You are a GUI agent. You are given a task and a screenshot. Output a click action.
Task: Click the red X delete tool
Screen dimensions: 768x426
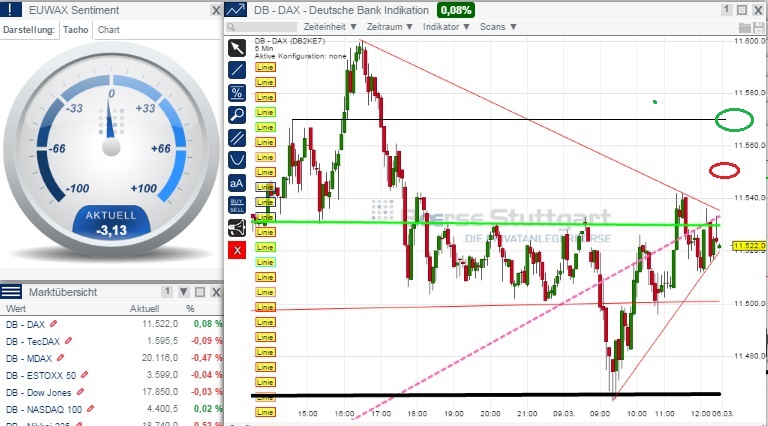pos(237,251)
